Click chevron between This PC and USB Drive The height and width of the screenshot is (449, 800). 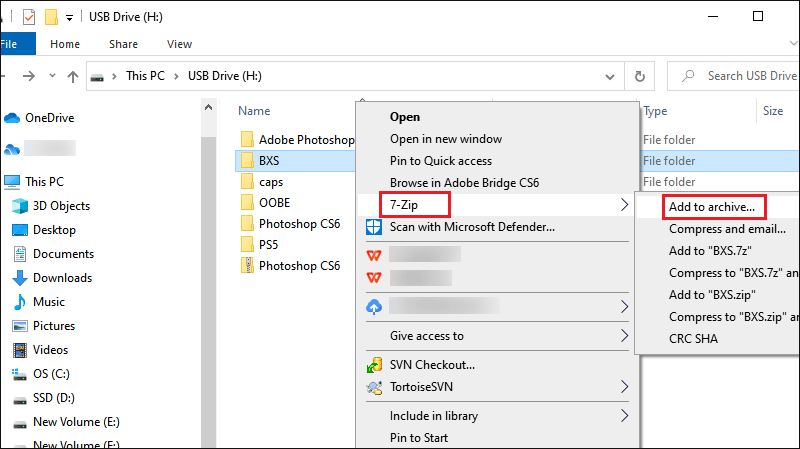(177, 76)
